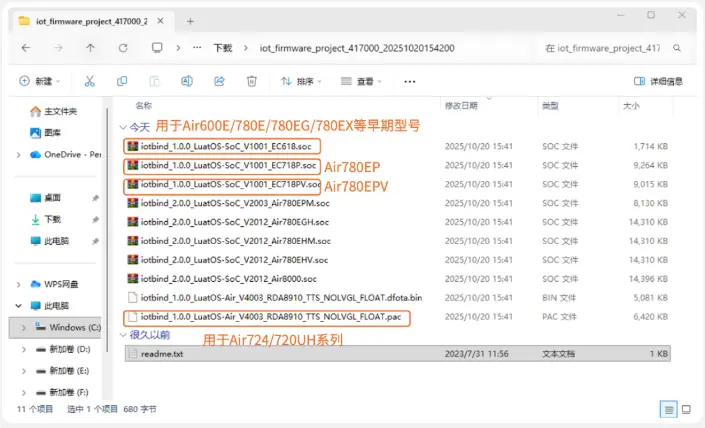
Task: Select 新加卷 (F:) drive
Action: pos(62,392)
